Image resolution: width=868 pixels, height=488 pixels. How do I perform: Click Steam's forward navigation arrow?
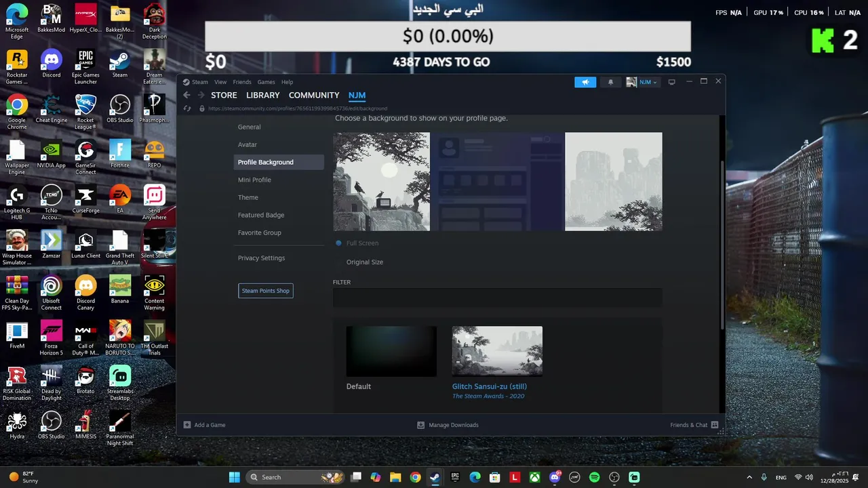coord(201,96)
